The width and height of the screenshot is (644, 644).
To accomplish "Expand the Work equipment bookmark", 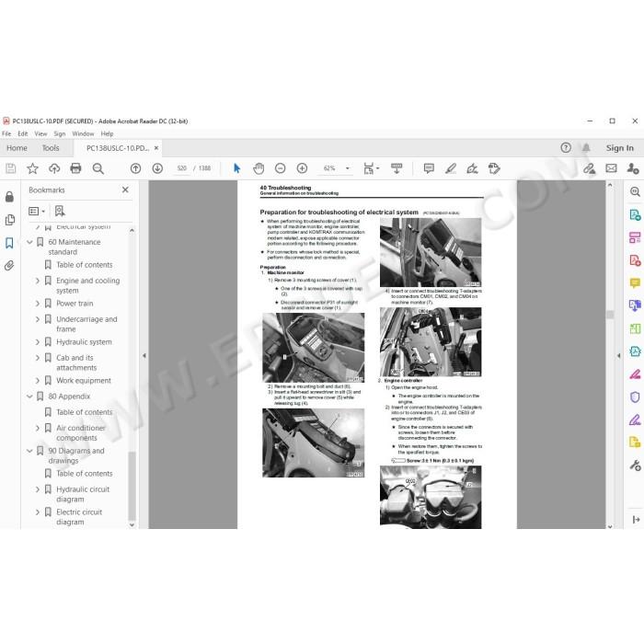I will (x=38, y=381).
